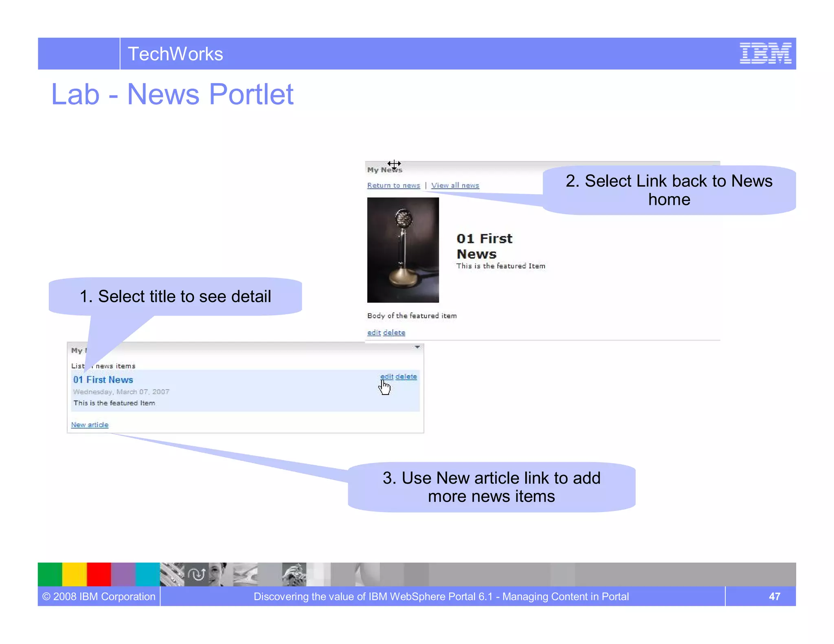Click the date Wednesday, March 07, 2007
834x644 pixels.
(x=121, y=392)
